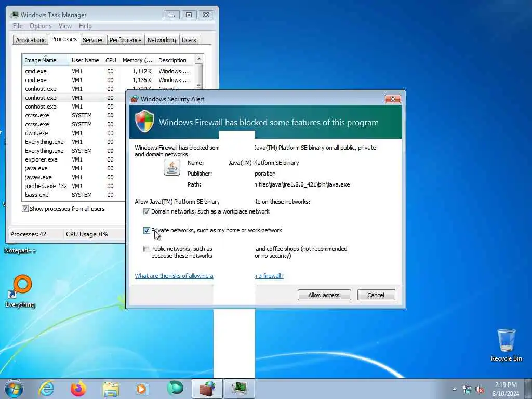532x399 pixels.
Task: Click the Java coffee cup icon in the alert
Action: coord(171,167)
